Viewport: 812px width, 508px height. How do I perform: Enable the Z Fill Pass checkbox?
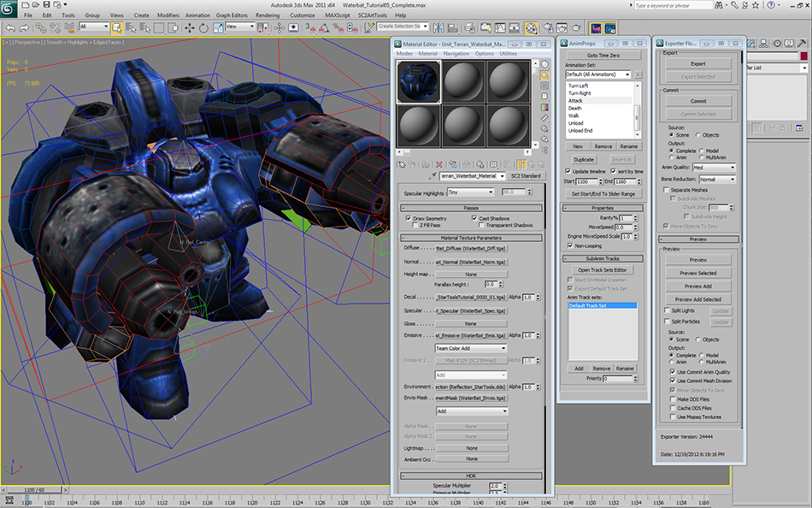(416, 225)
